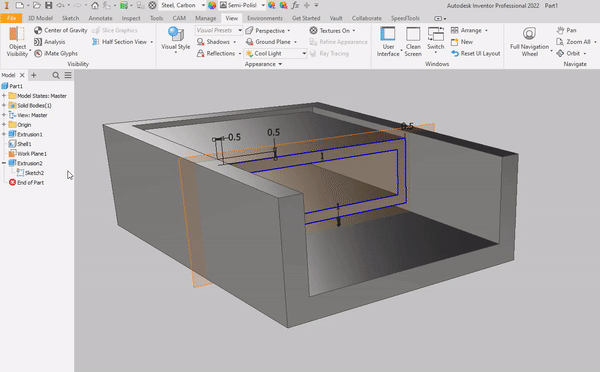Go to Home with the house icon
The width and height of the screenshot is (600, 372).
tap(95, 5)
